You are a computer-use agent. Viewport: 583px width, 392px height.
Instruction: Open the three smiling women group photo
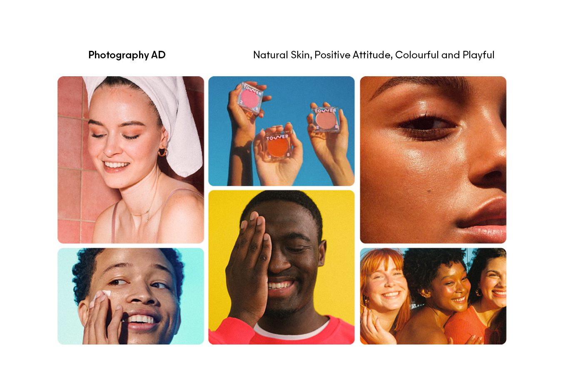click(x=433, y=296)
